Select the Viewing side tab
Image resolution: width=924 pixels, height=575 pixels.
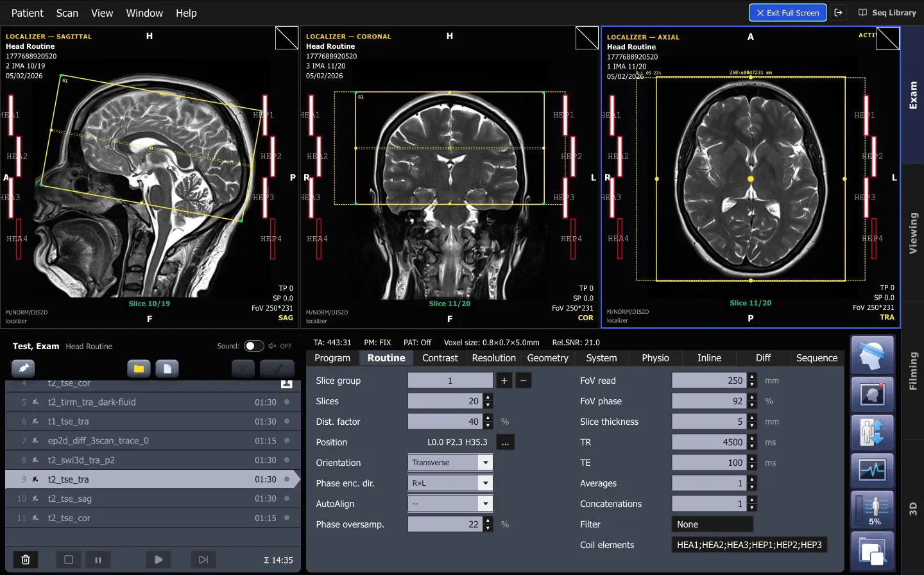pyautogui.click(x=913, y=233)
